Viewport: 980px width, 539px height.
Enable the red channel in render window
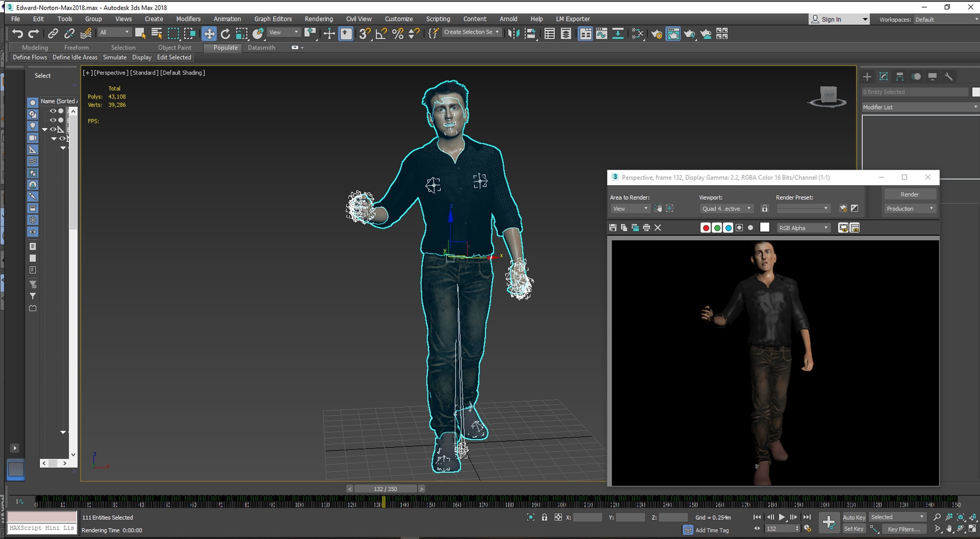click(706, 228)
